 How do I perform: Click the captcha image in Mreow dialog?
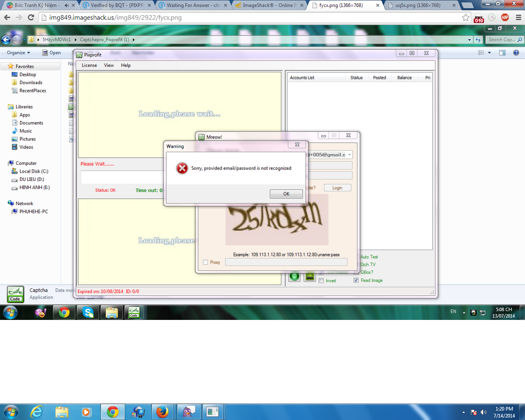pyautogui.click(x=277, y=219)
